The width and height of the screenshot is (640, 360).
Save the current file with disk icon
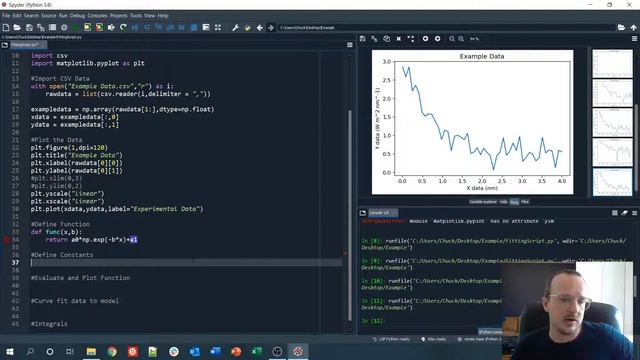[x=29, y=27]
